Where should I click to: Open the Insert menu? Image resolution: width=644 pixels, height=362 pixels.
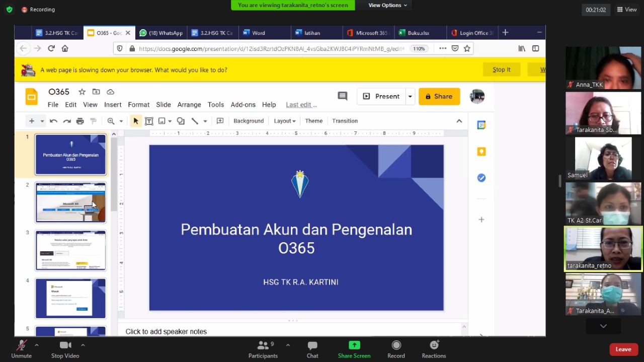coord(113,105)
